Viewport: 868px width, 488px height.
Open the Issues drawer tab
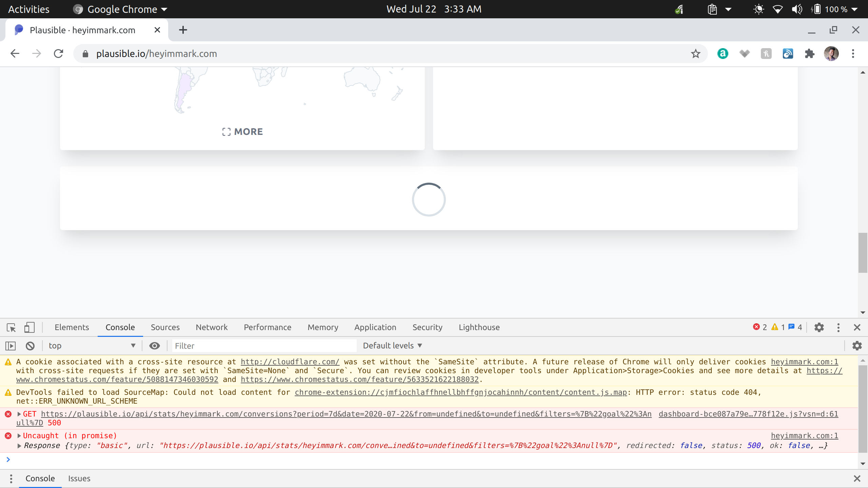point(79,479)
